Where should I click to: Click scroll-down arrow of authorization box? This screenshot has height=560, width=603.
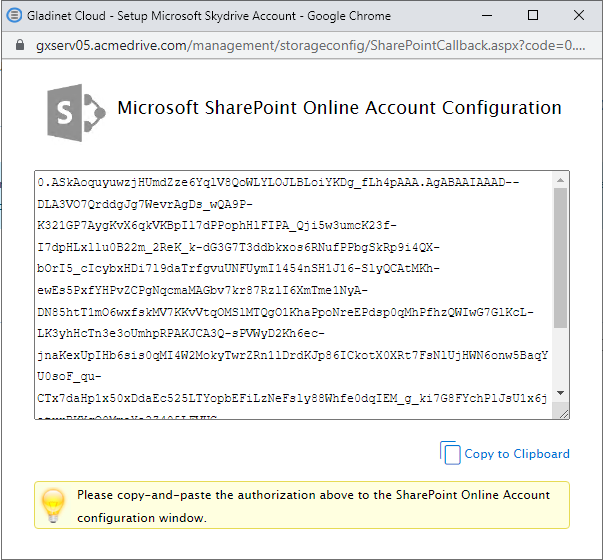tap(560, 393)
